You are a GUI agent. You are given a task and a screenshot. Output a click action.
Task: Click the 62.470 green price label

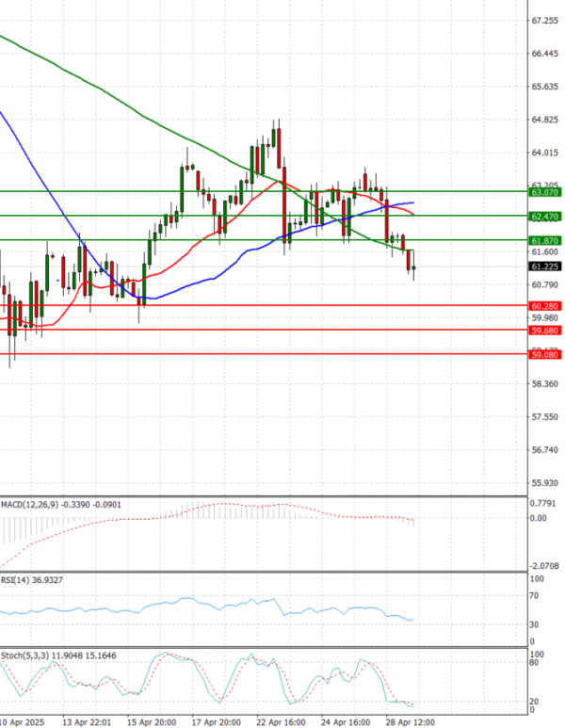(545, 217)
